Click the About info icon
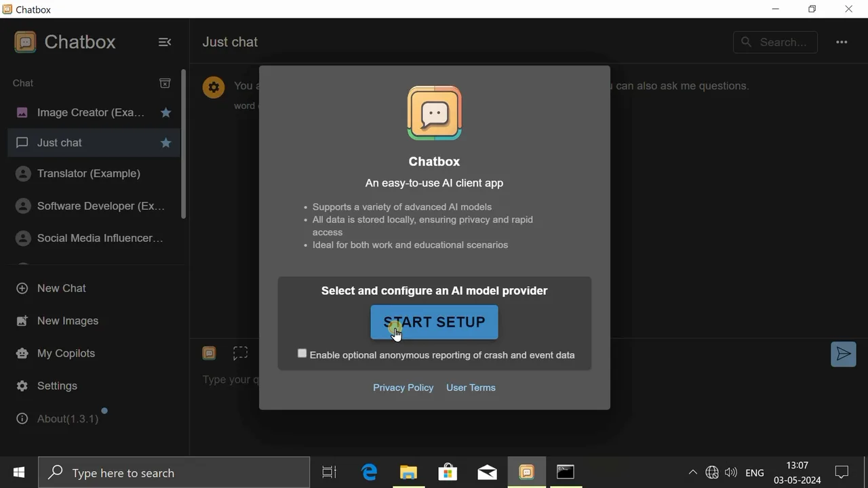Screen dimensions: 868x488 (22, 419)
